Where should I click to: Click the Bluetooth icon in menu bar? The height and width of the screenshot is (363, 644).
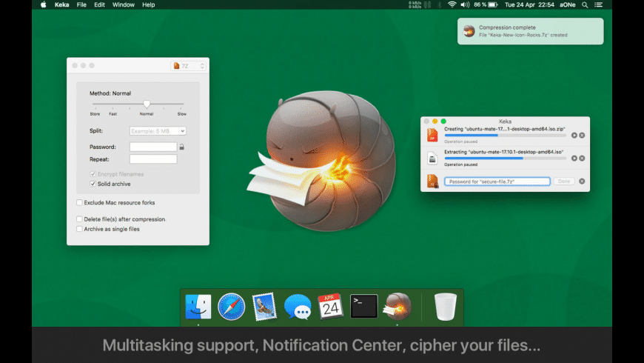pos(439,4)
